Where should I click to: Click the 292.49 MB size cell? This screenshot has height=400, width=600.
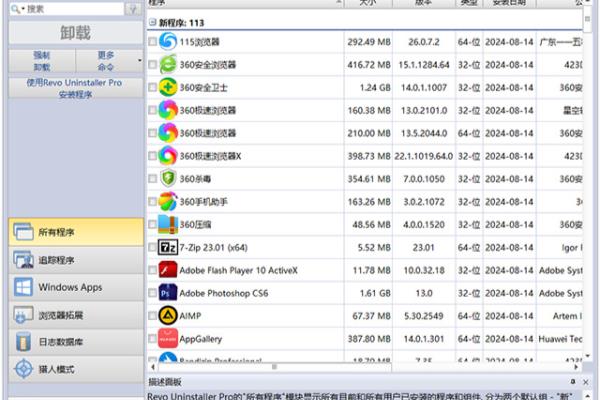coord(369,42)
